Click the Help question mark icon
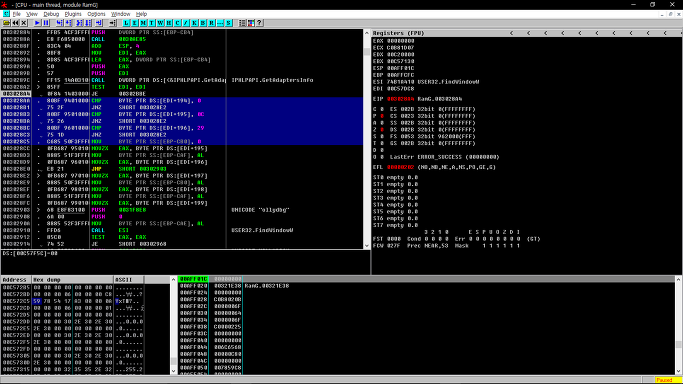The image size is (683, 384). tap(260, 23)
